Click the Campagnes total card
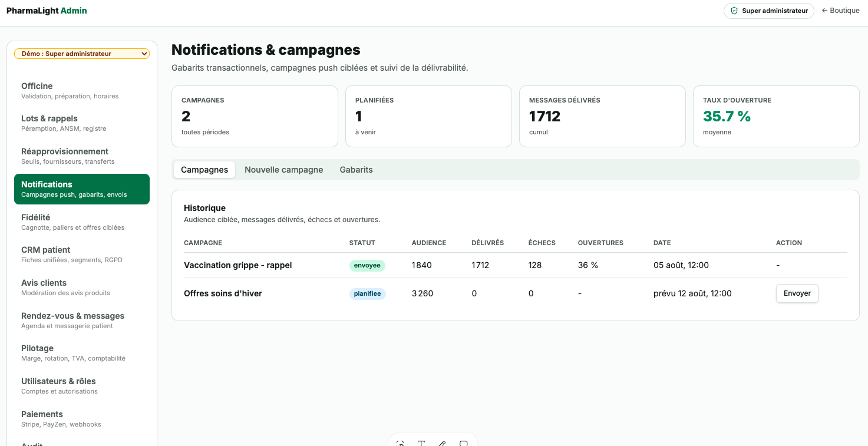 255,117
